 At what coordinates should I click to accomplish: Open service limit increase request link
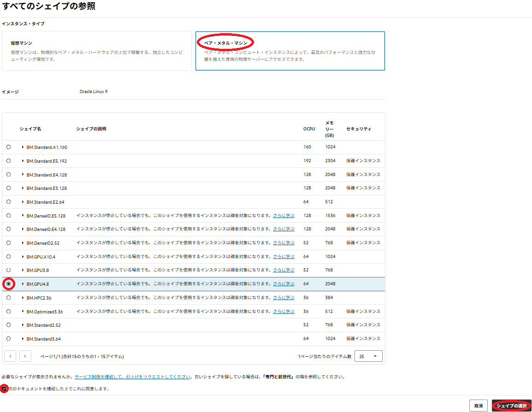133,377
